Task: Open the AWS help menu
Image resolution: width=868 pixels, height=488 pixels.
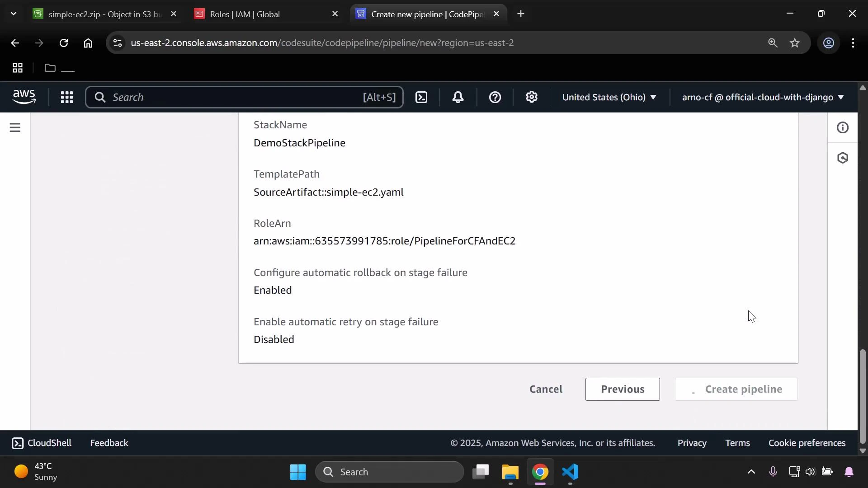Action: point(495,97)
